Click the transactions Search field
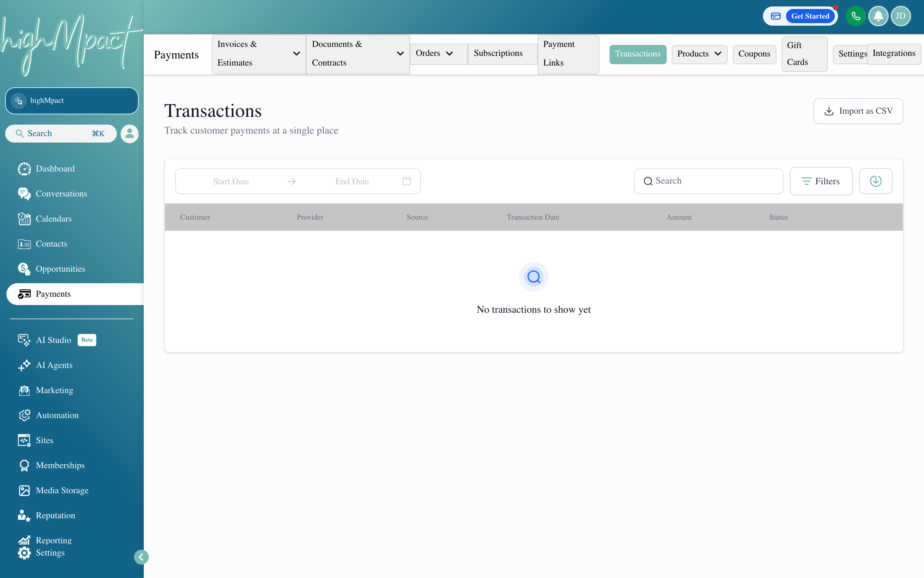Screen dimensions: 924x578 (x=708, y=181)
